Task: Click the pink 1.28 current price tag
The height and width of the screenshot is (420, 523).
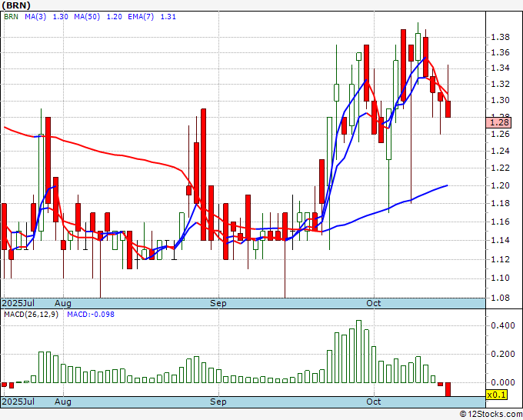Action: tap(498, 122)
